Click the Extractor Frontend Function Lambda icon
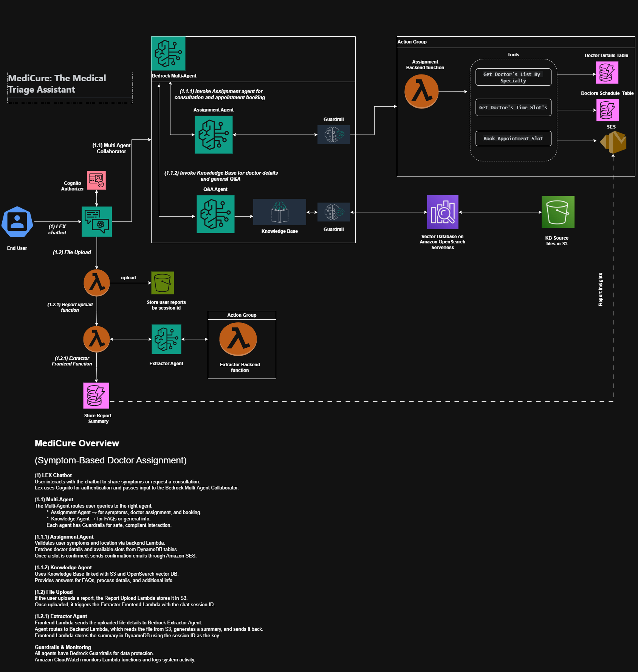 pyautogui.click(x=97, y=339)
